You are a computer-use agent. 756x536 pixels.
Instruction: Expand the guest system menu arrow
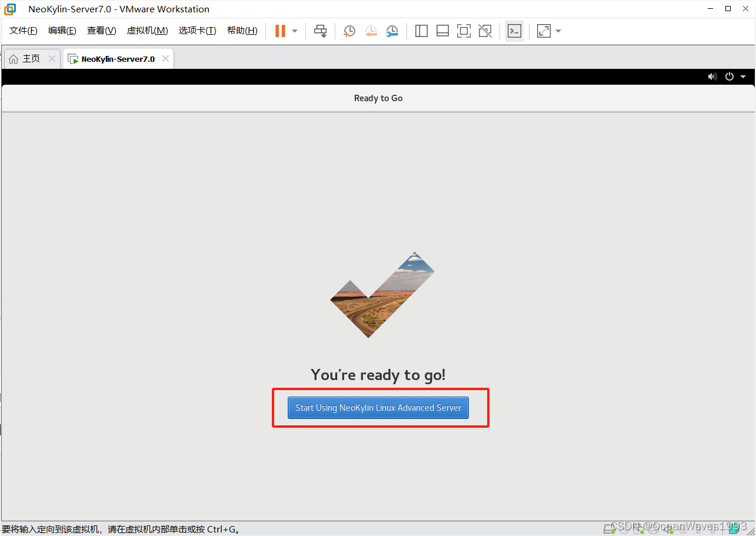point(743,76)
